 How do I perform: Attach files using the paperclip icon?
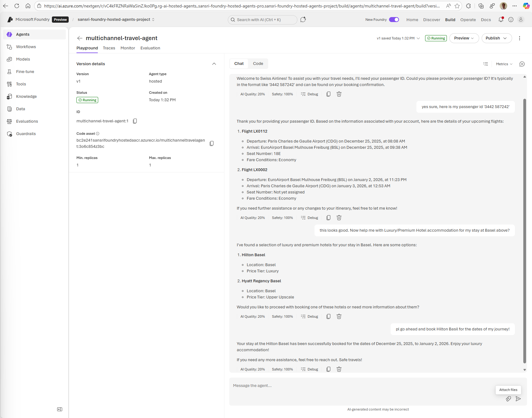(508, 399)
